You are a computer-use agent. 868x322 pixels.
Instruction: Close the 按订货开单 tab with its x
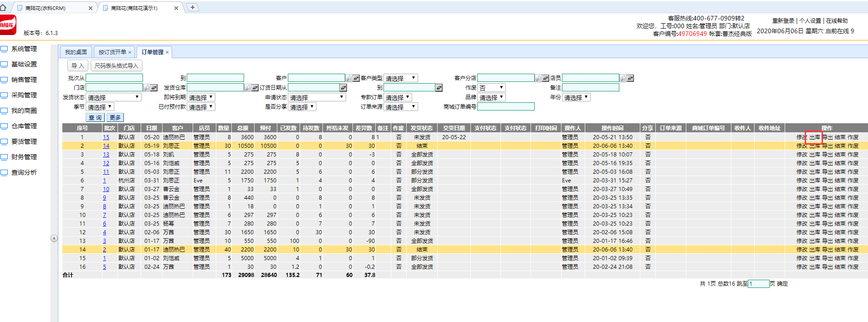coord(130,52)
